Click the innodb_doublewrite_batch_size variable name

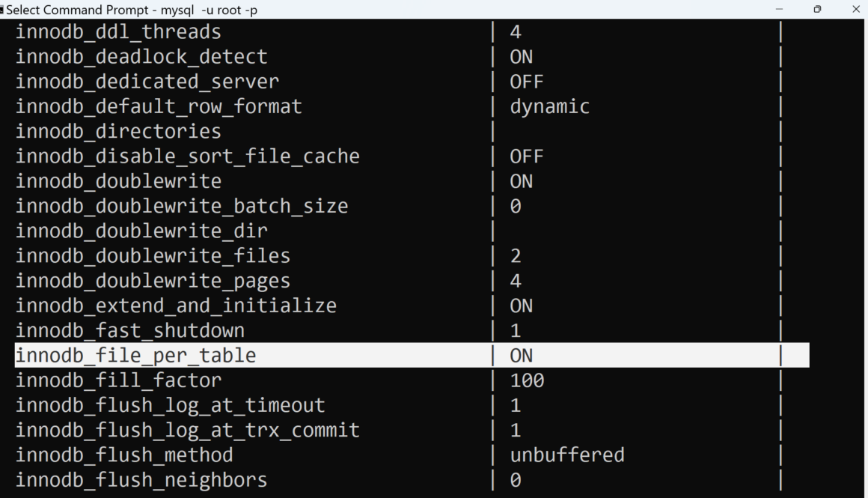click(x=182, y=205)
